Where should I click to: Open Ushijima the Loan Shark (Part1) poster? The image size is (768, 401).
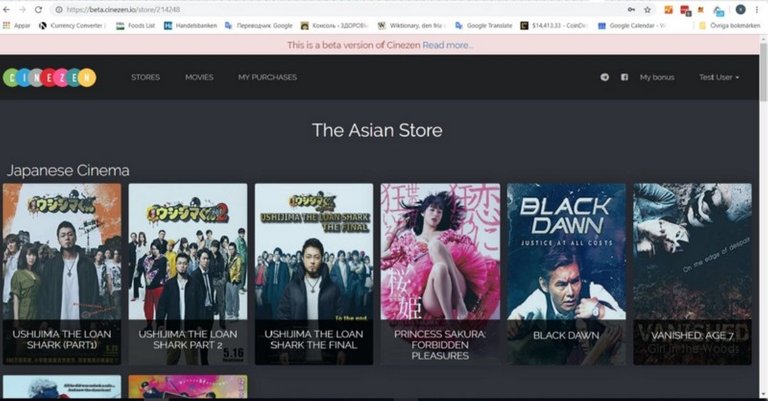pos(62,274)
